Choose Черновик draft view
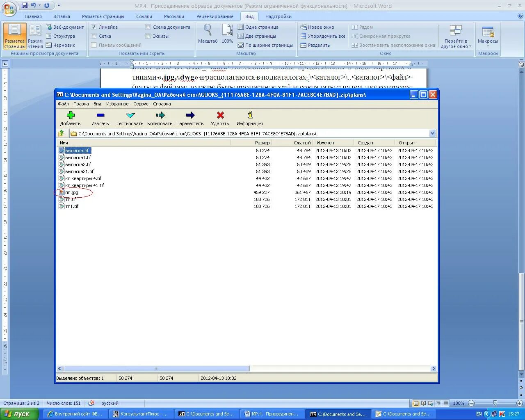The image size is (525, 420). (61, 45)
